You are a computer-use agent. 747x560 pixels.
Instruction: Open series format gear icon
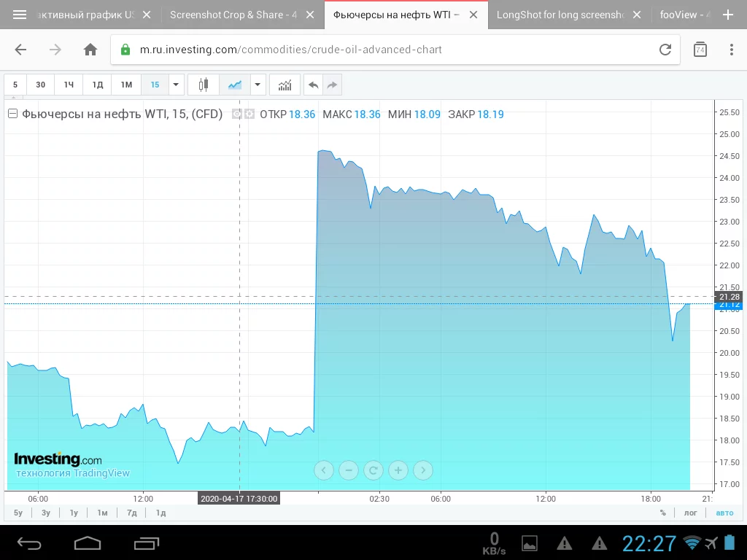(x=249, y=114)
